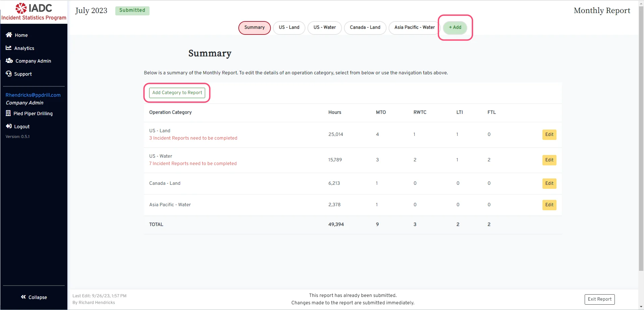
Task: Click the FTL column header
Action: click(491, 112)
